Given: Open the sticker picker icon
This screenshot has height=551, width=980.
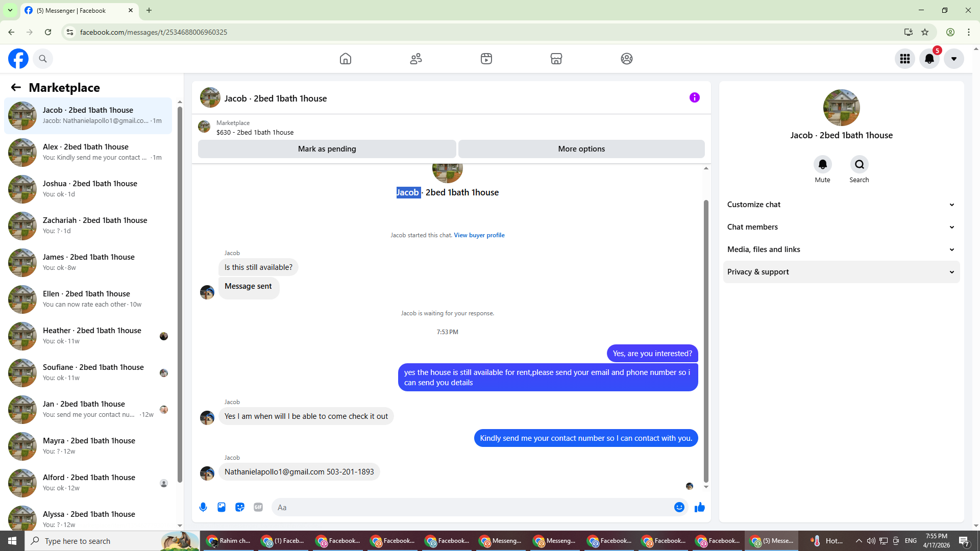Looking at the screenshot, I should pyautogui.click(x=240, y=507).
